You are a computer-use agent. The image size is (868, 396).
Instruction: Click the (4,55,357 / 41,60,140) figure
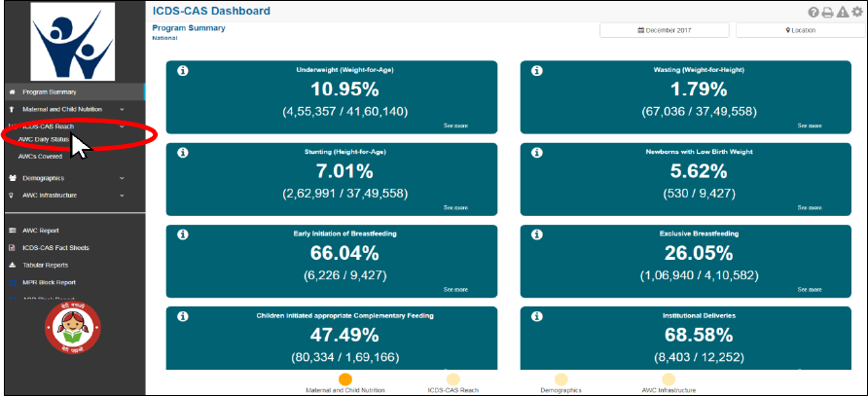point(344,112)
